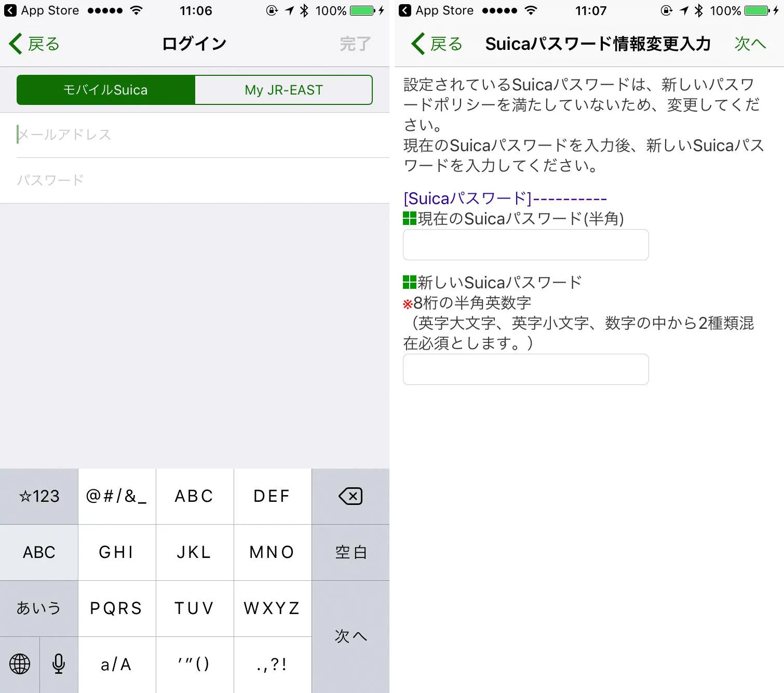Switch to ABC keyboard mode (gray key)
The image size is (784, 693).
39,552
